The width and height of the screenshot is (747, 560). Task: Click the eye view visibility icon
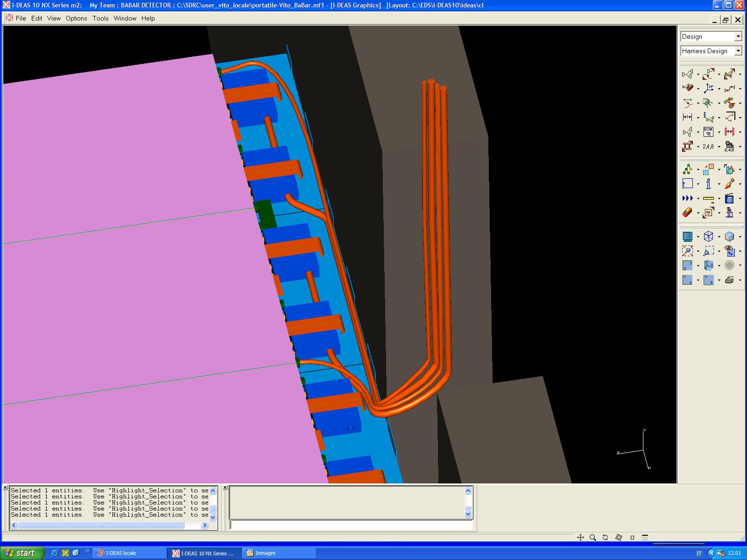(729, 251)
